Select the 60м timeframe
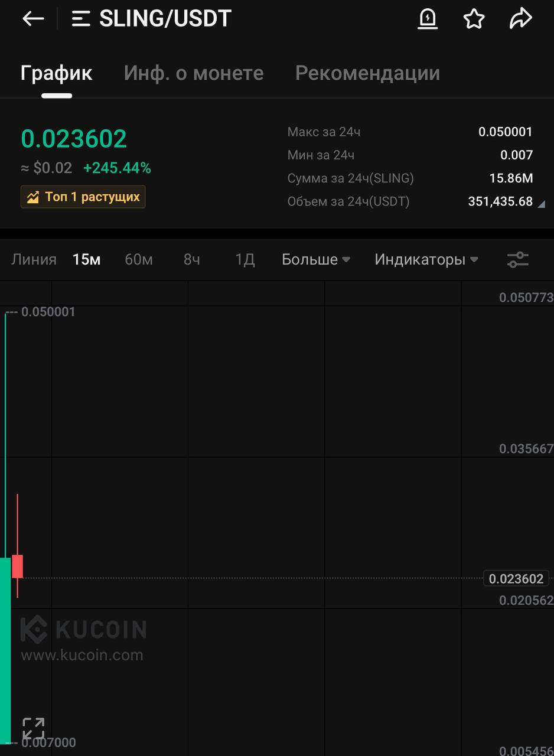 [x=139, y=259]
